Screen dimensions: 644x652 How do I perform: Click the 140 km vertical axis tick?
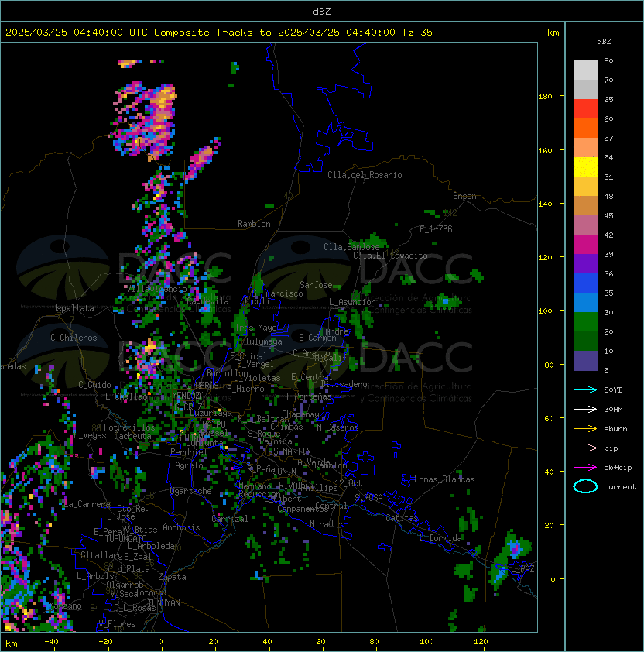[x=545, y=204]
